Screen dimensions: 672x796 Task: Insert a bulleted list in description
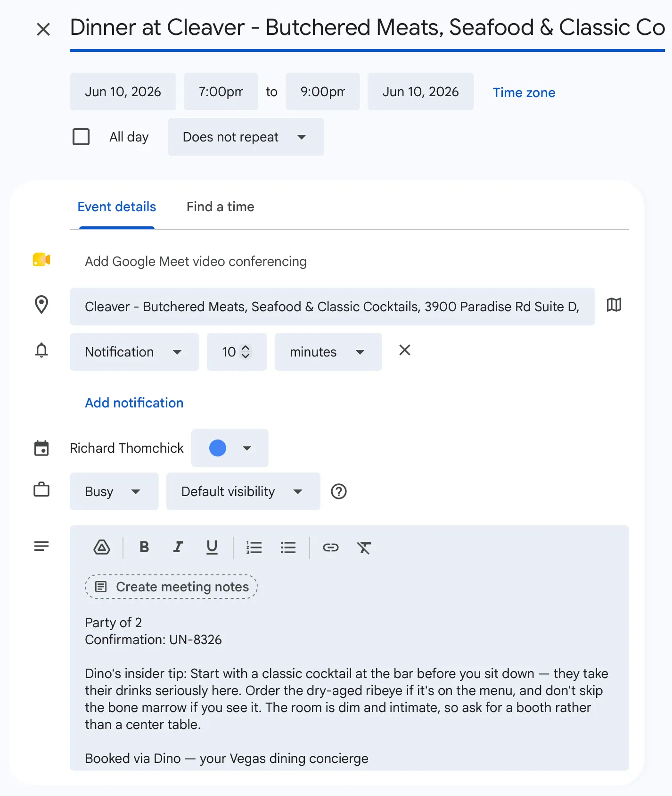[x=288, y=547]
